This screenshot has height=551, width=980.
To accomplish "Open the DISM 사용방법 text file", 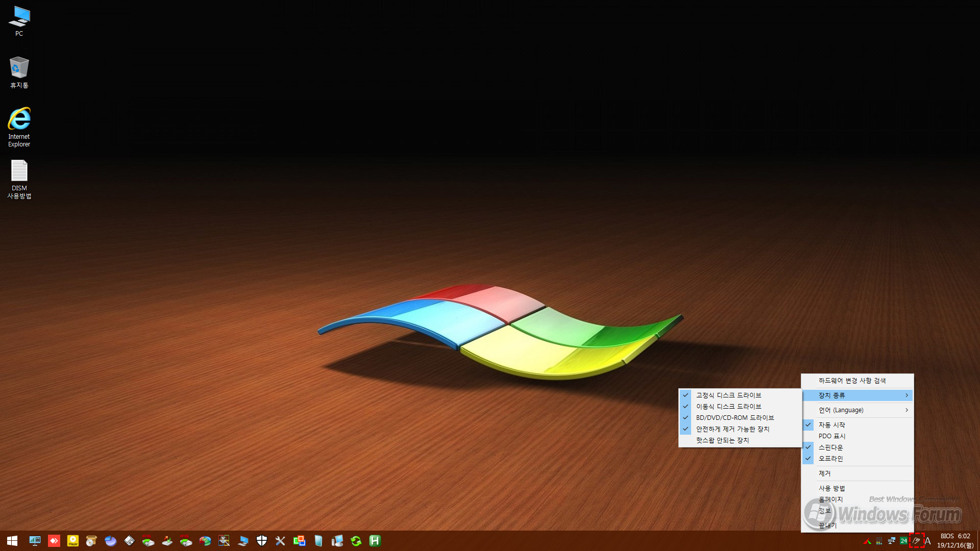I will coord(19,179).
